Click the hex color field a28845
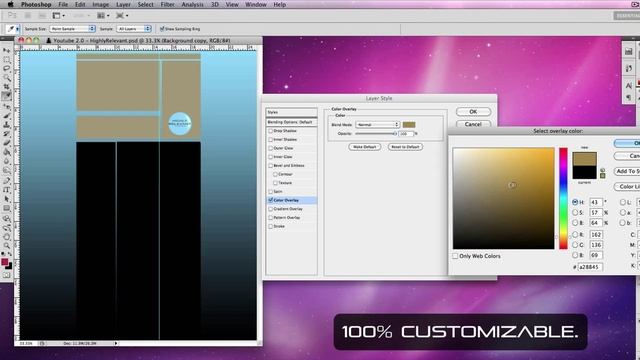 (590, 267)
